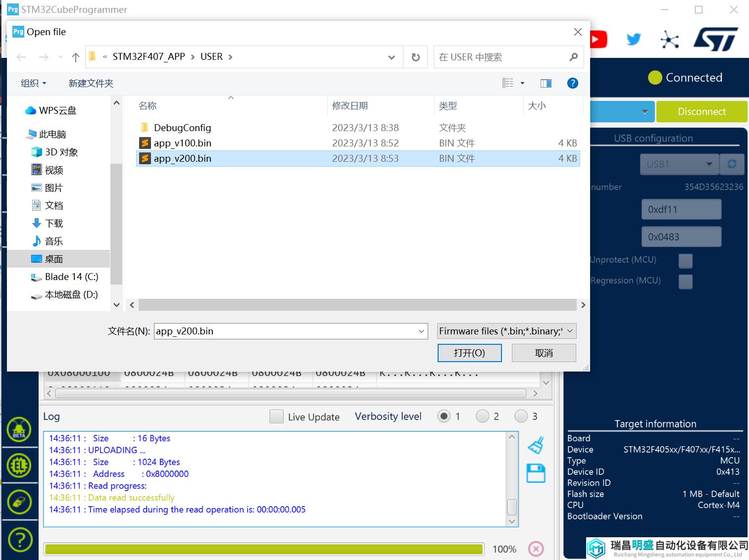The width and height of the screenshot is (749, 560).
Task: Open the ST community network icon
Action: [x=670, y=40]
